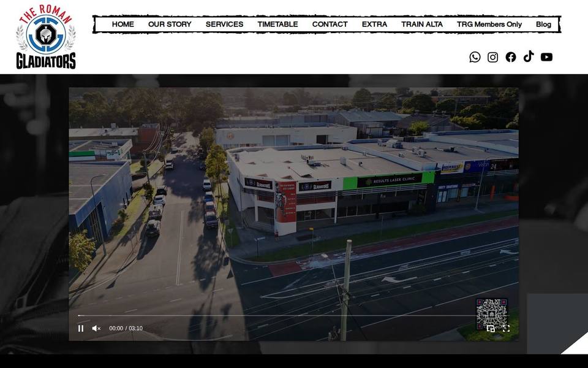Expand the SERVICES menu
588x368 pixels.
[x=224, y=25]
